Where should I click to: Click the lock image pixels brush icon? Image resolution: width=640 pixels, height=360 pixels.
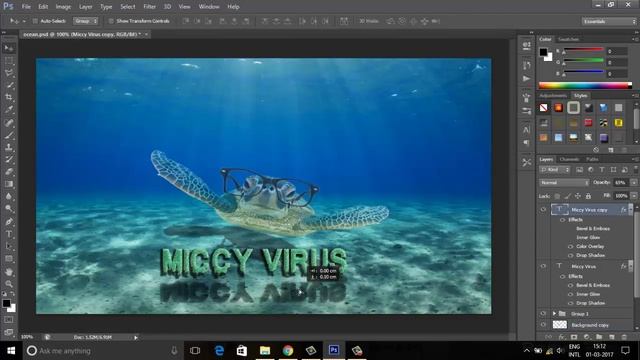567,196
